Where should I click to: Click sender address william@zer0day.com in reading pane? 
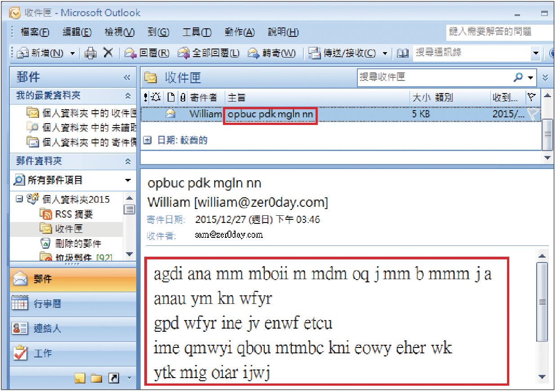tap(261, 202)
